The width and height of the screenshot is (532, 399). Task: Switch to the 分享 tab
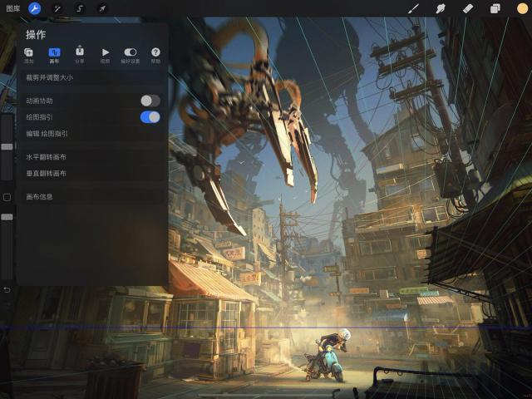(80, 55)
